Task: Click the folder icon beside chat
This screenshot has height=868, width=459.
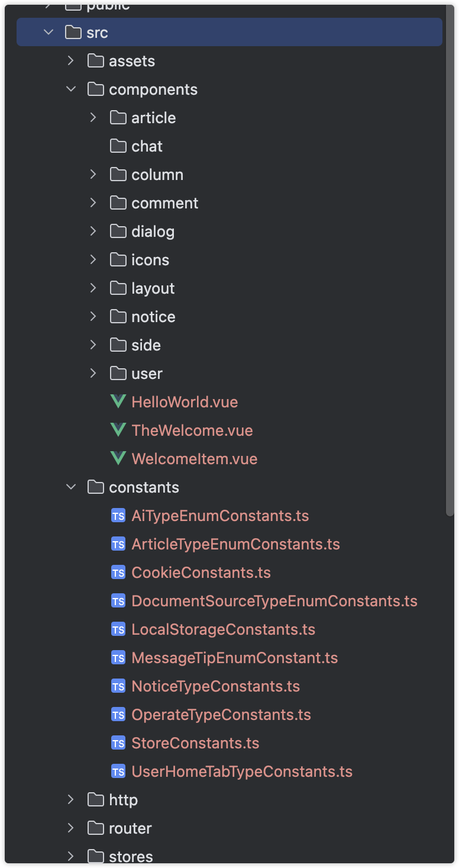Action: click(118, 146)
